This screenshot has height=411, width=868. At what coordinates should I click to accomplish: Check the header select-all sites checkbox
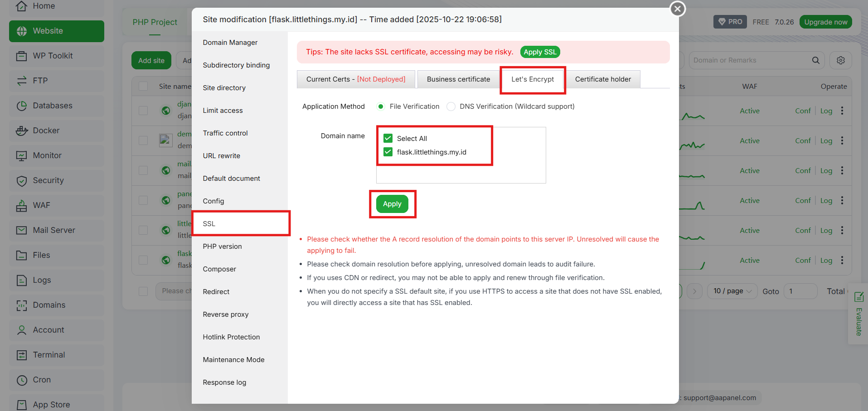pyautogui.click(x=143, y=86)
